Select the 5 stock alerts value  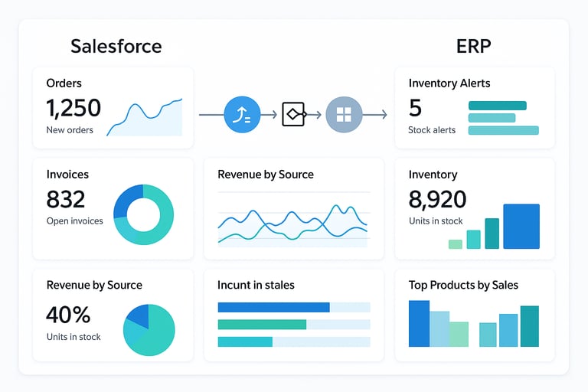(x=415, y=108)
